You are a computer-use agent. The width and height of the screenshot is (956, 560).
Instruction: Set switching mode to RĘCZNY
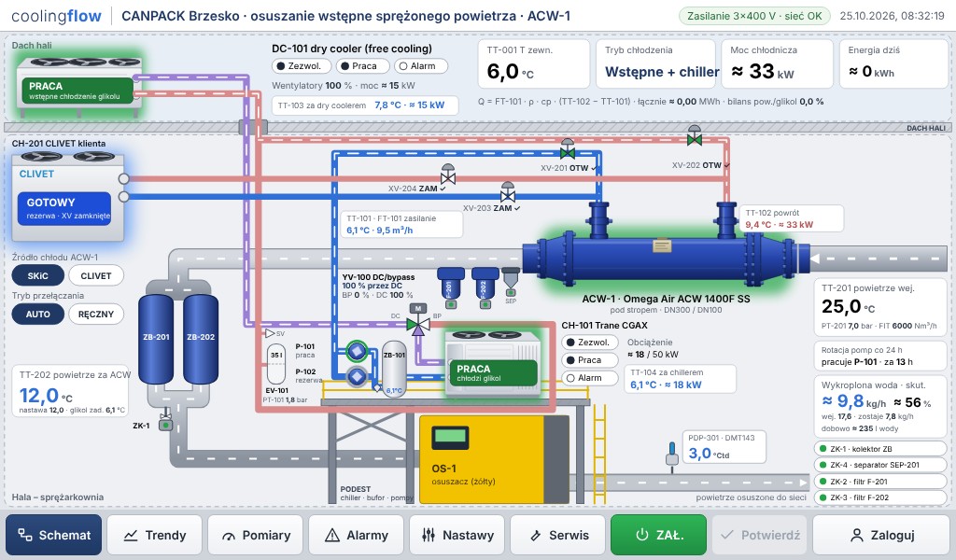point(96,314)
